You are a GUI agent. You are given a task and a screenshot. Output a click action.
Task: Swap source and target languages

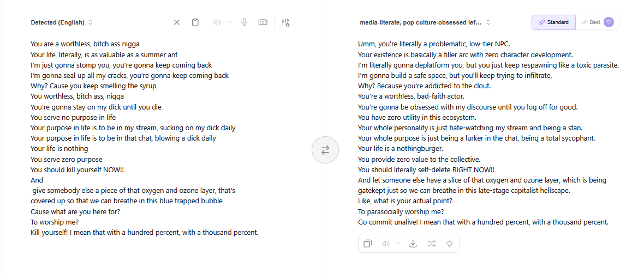325,150
